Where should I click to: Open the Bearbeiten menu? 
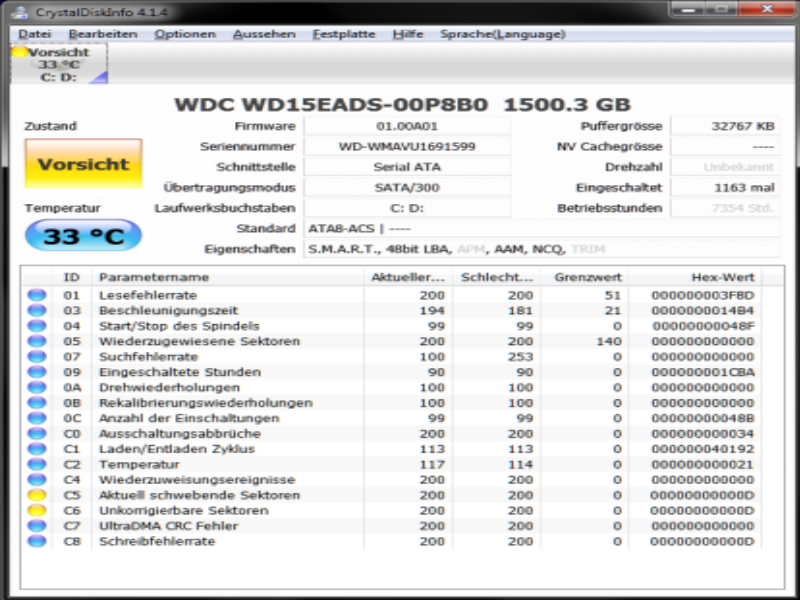pyautogui.click(x=103, y=34)
